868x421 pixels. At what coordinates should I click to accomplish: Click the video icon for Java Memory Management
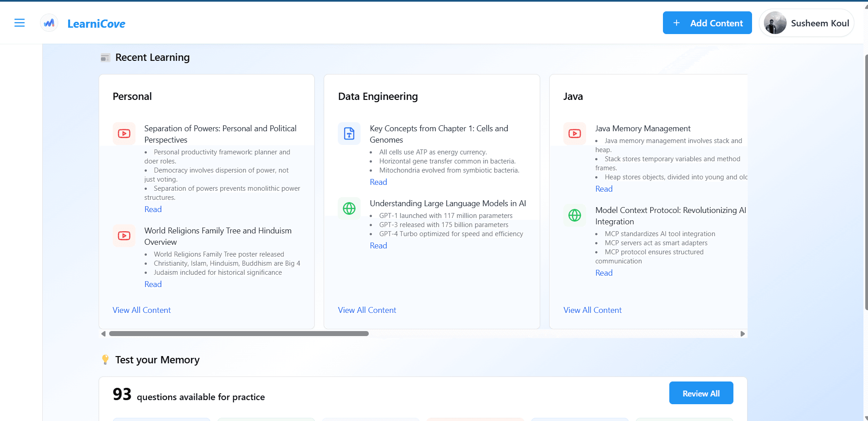click(575, 134)
